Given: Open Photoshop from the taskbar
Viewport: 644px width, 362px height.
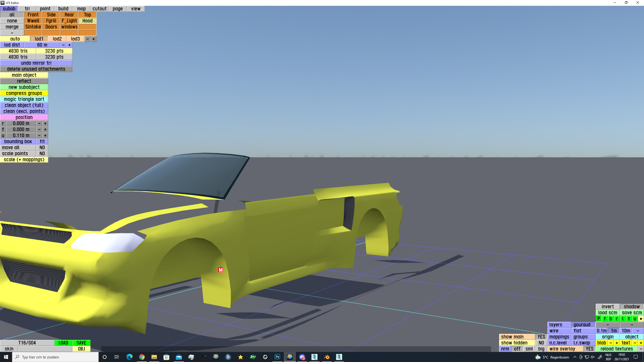Looking at the screenshot, I should 277,357.
